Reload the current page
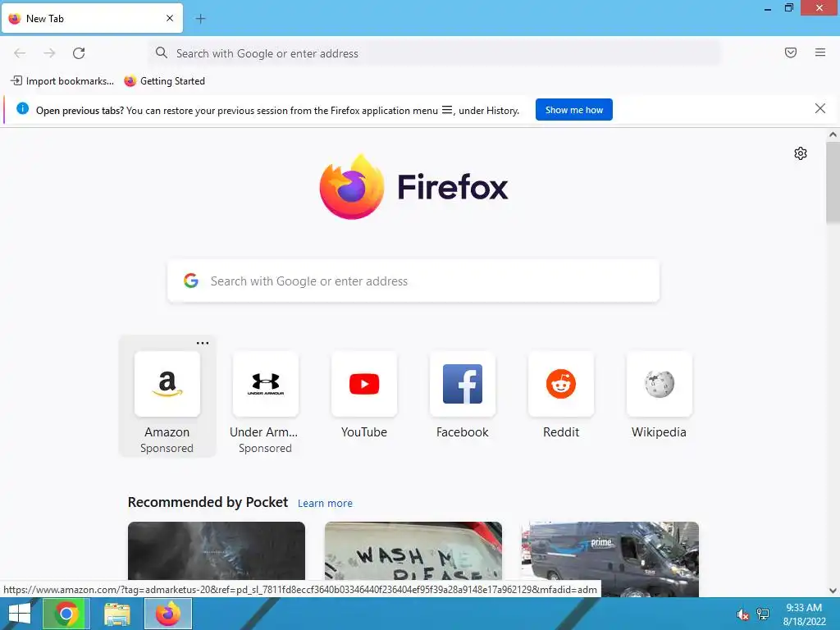 click(79, 53)
